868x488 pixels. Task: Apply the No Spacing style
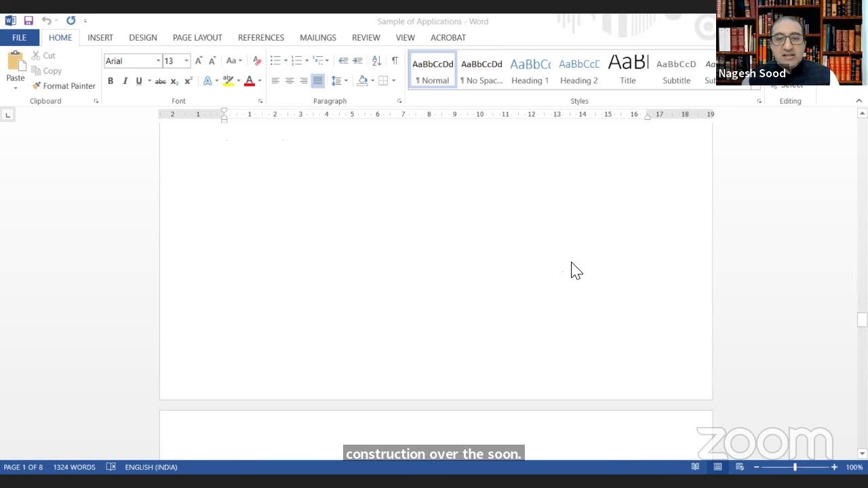[481, 70]
